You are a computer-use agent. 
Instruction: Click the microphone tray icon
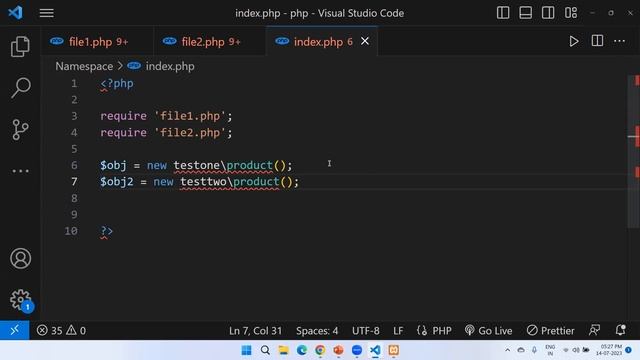534,350
